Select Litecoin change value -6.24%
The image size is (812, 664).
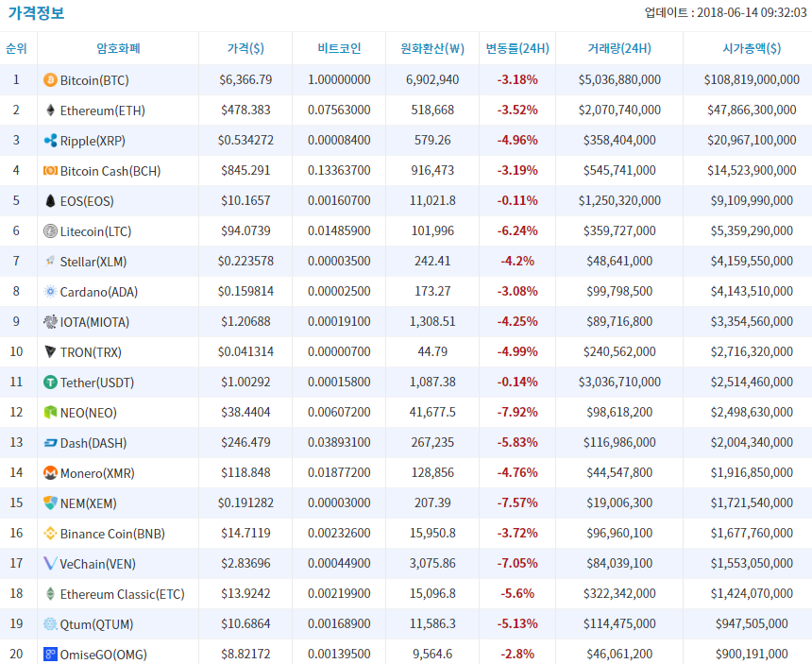517,231
